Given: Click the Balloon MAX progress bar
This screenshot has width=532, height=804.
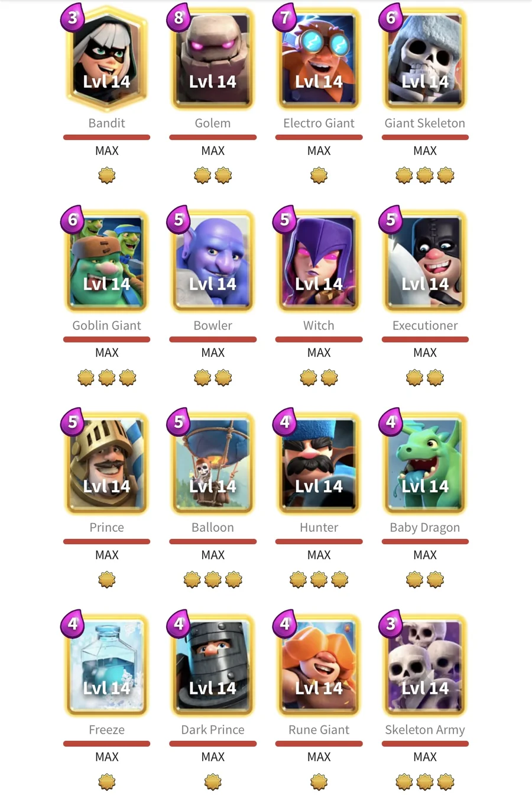Looking at the screenshot, I should pyautogui.click(x=213, y=541).
